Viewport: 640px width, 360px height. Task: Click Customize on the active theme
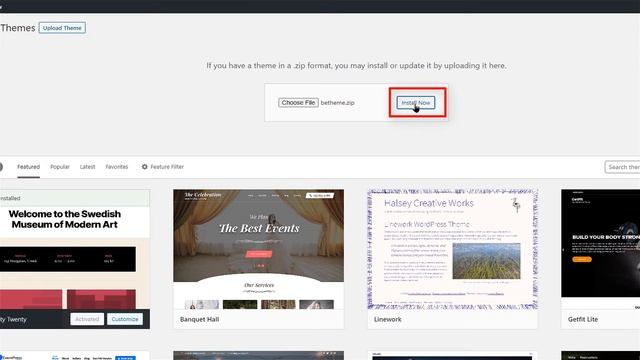coord(125,319)
